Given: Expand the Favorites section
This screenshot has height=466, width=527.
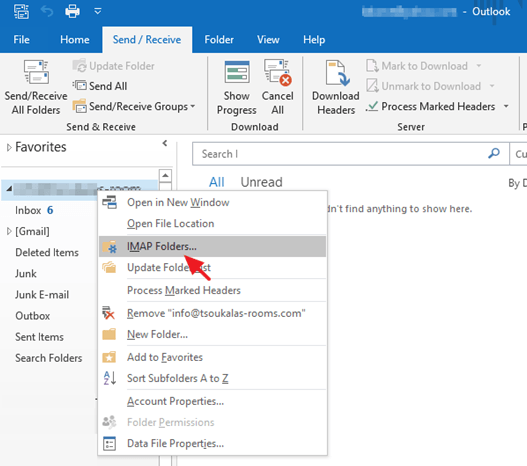Looking at the screenshot, I should tap(9, 147).
